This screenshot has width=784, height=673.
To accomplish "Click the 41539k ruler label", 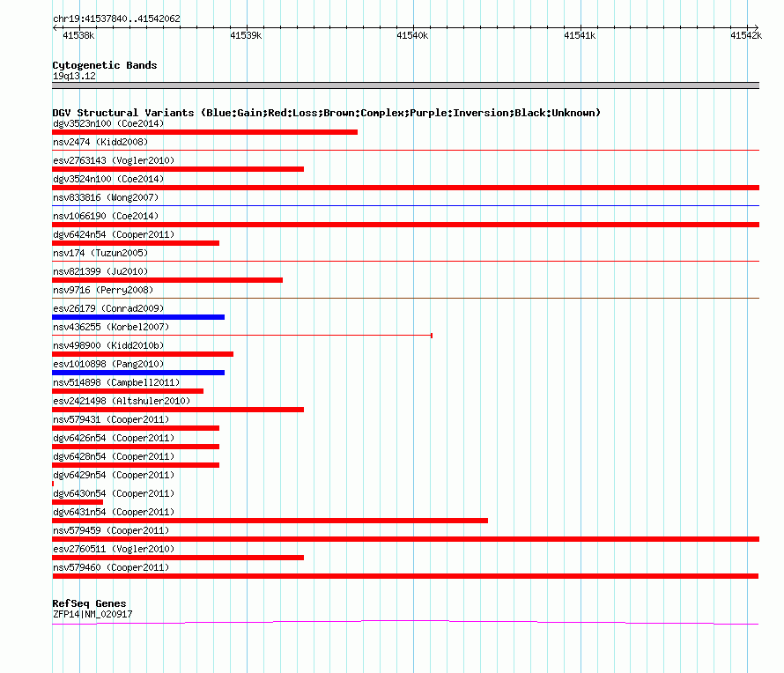I will click(x=246, y=35).
